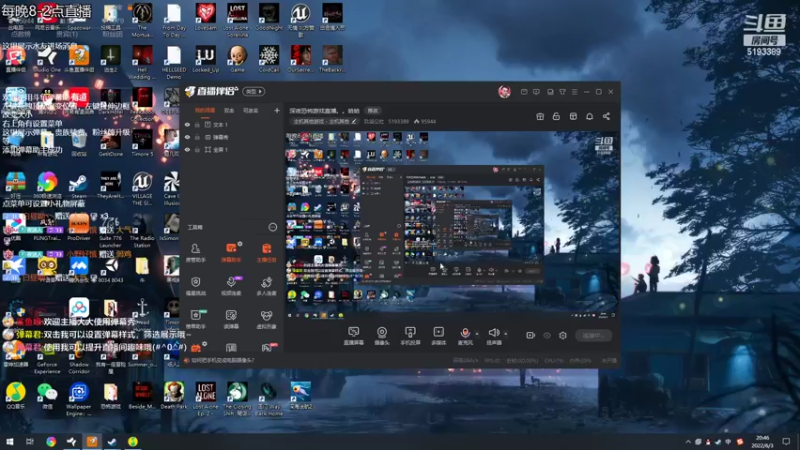This screenshot has height=450, width=800.
Task: Open the 主播任务 tool
Action: (x=266, y=252)
